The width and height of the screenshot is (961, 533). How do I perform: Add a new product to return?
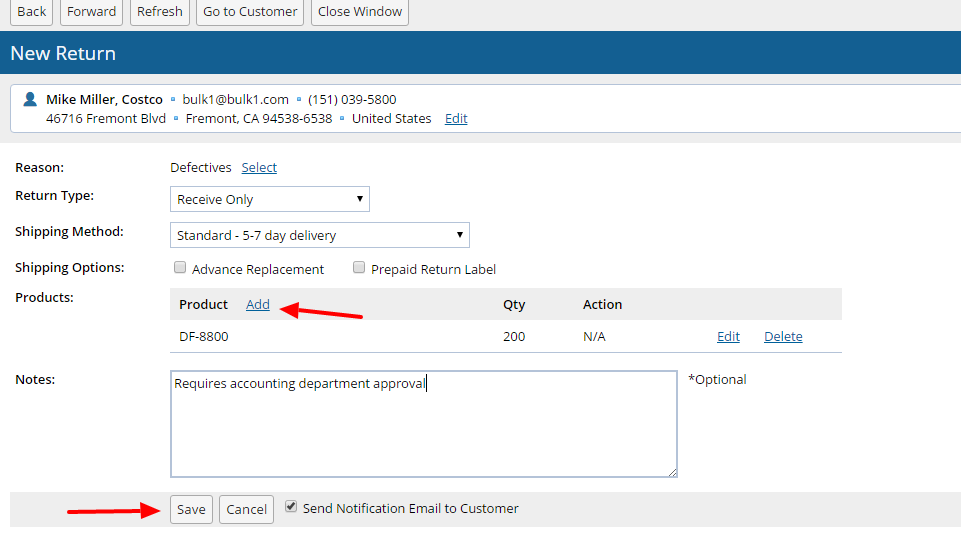258,305
